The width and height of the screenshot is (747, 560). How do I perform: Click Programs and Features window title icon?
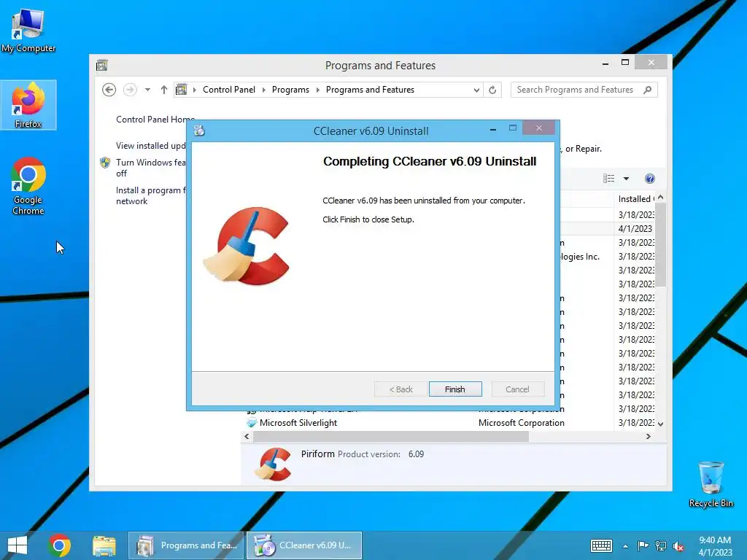[x=102, y=65]
